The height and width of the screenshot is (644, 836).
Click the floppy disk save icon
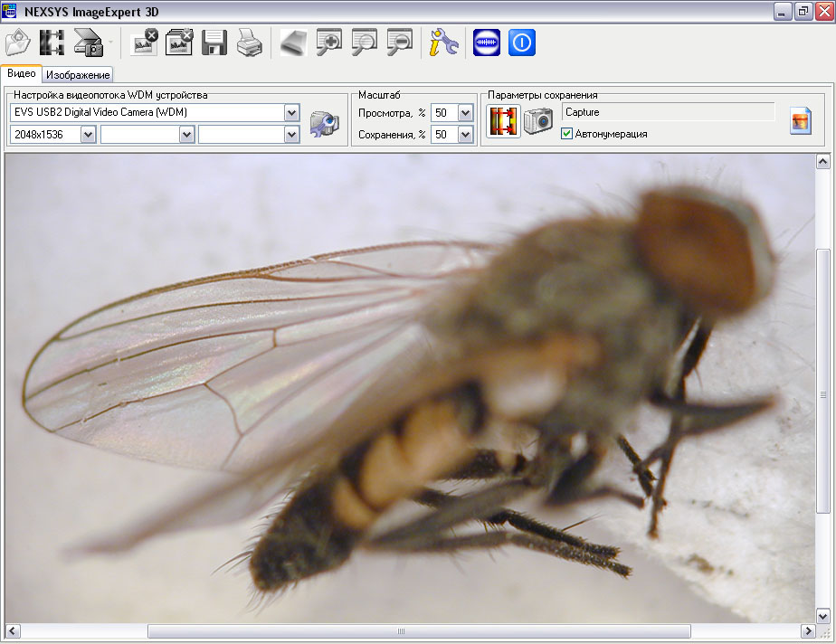(214, 43)
